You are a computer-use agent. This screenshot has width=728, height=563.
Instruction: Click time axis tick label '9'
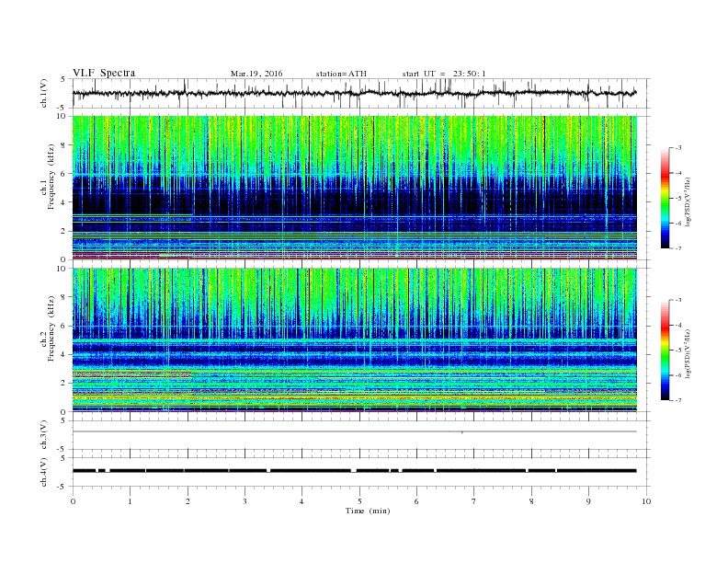click(x=588, y=501)
